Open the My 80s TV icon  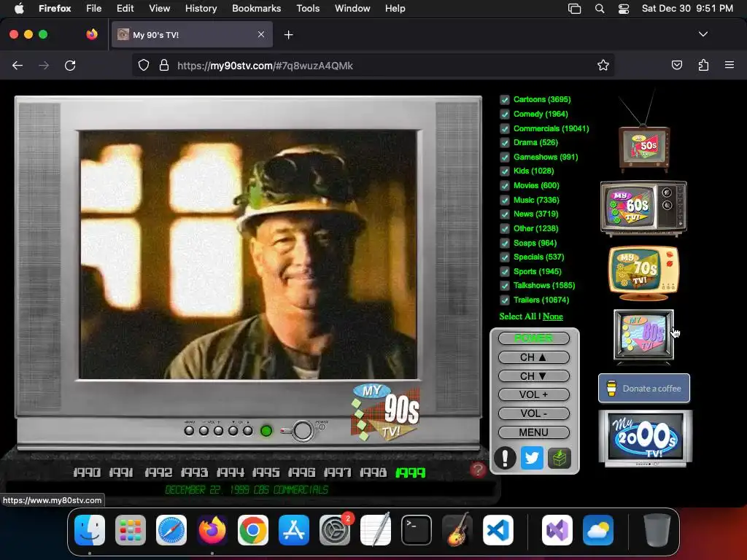(643, 336)
